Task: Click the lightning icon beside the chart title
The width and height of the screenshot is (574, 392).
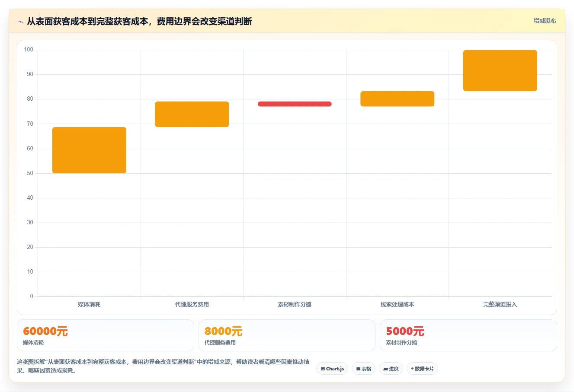Action: pyautogui.click(x=20, y=22)
